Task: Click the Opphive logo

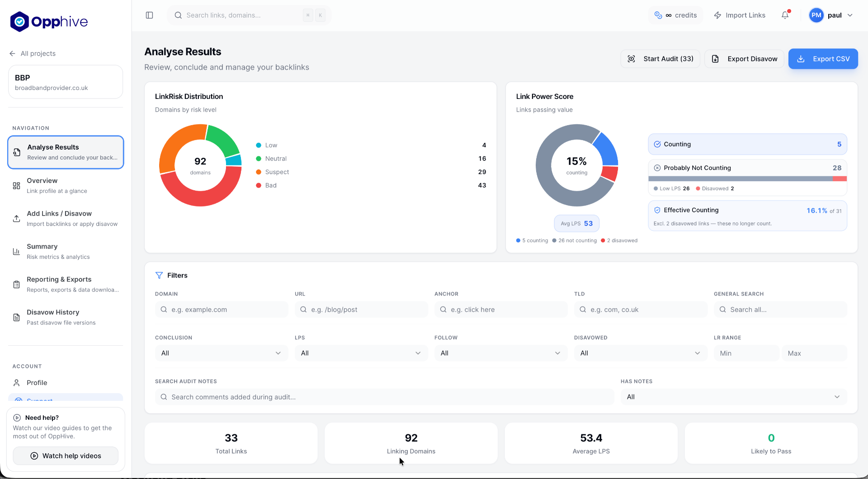Action: point(49,22)
